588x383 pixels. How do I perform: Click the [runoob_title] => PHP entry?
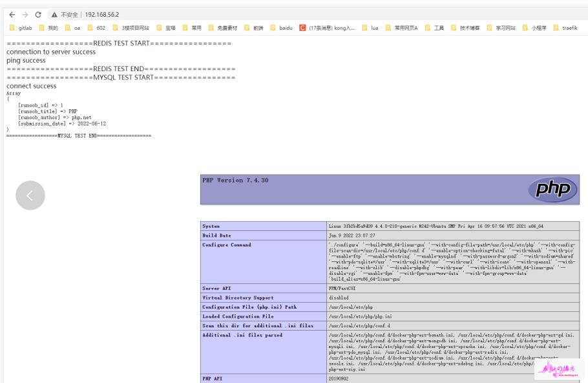click(x=48, y=111)
